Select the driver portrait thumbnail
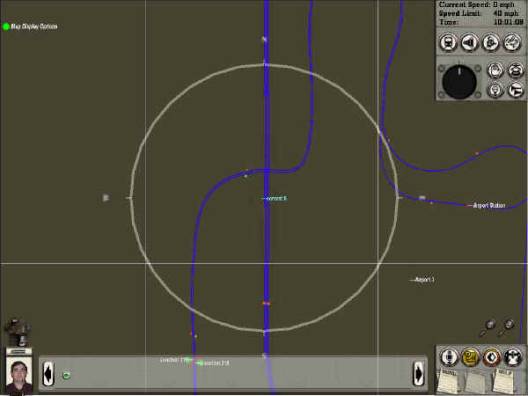This screenshot has height=396, width=528. [19, 375]
